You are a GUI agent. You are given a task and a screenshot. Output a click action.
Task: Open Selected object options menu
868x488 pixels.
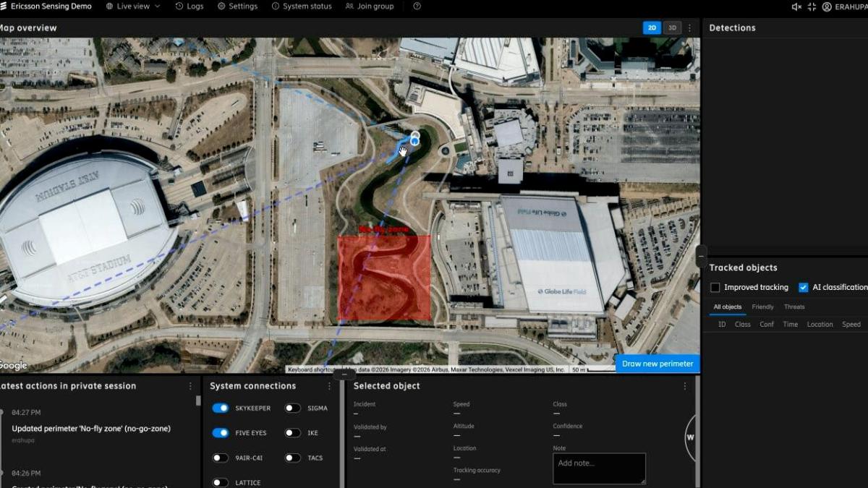click(685, 386)
